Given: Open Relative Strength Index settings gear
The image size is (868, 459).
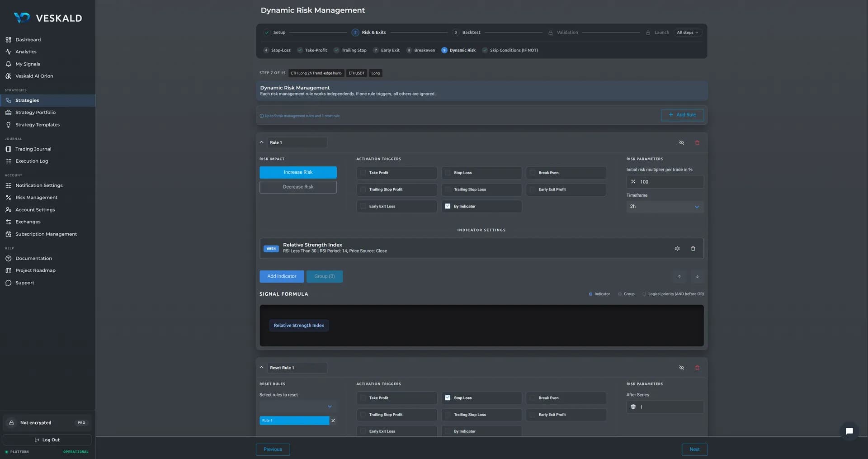Looking at the screenshot, I should click(677, 249).
